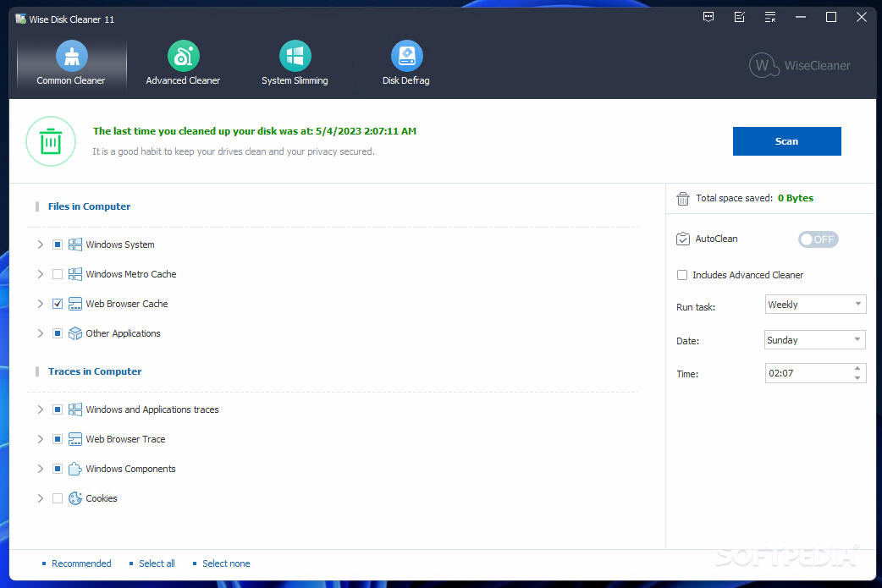The height and width of the screenshot is (588, 882).
Task: Enable Includes Advanced Cleaner checkbox
Action: [682, 275]
